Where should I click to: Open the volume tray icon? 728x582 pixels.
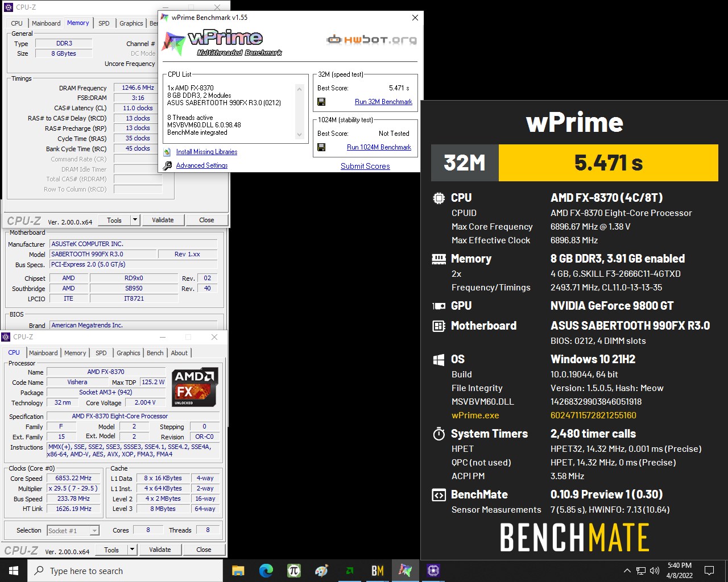tap(655, 571)
